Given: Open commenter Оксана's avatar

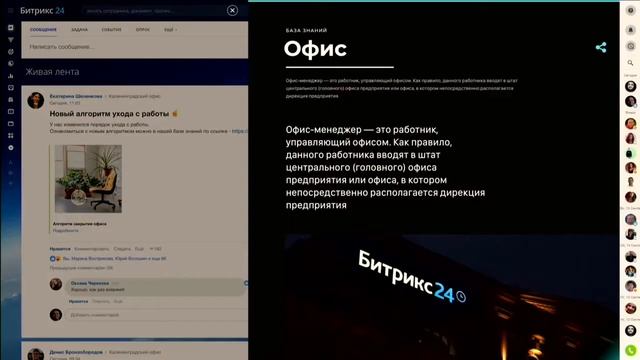Looking at the screenshot, I should [x=56, y=284].
